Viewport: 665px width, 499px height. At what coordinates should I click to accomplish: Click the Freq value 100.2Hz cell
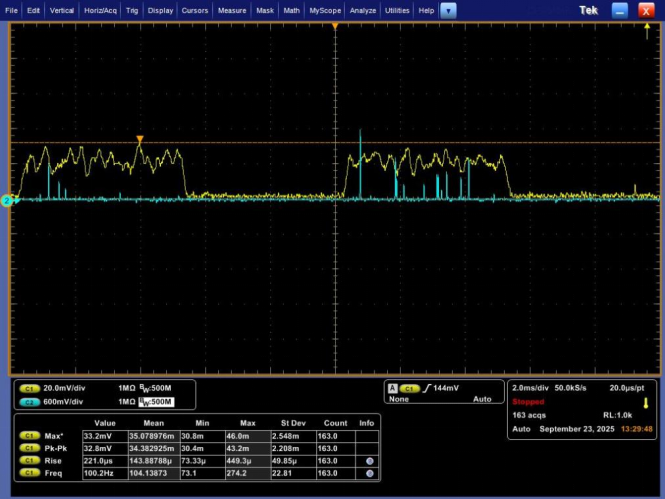105,473
